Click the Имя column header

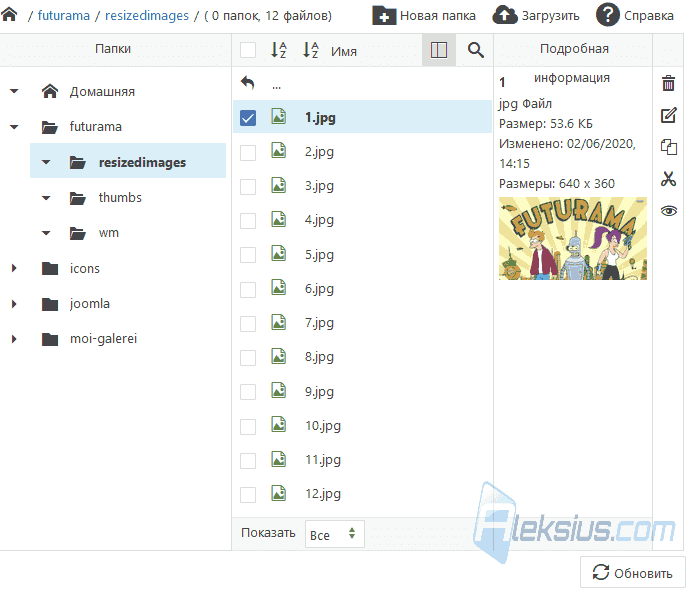point(344,52)
